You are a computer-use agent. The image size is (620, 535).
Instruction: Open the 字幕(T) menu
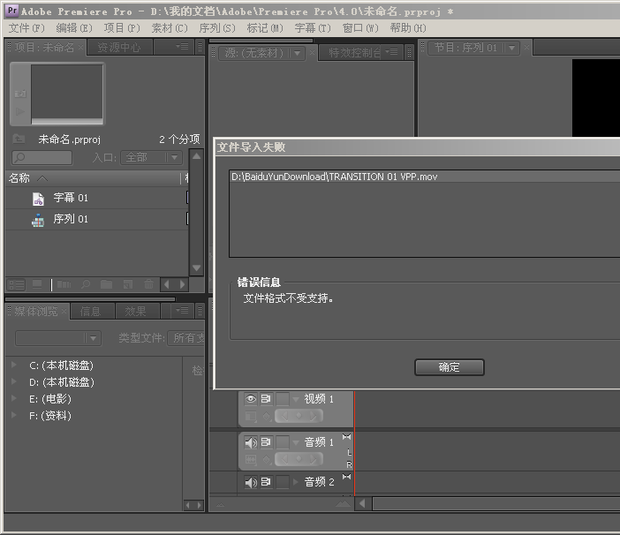point(312,28)
